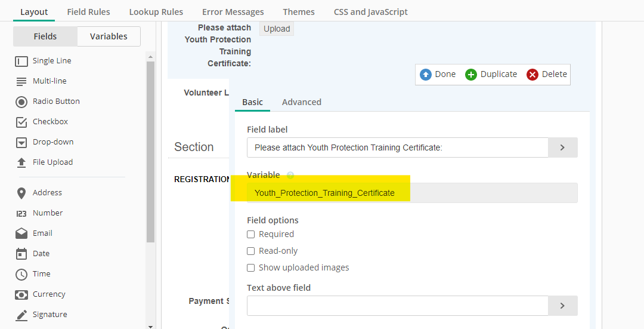
Task: Enable the Required checkbox
Action: [251, 235]
